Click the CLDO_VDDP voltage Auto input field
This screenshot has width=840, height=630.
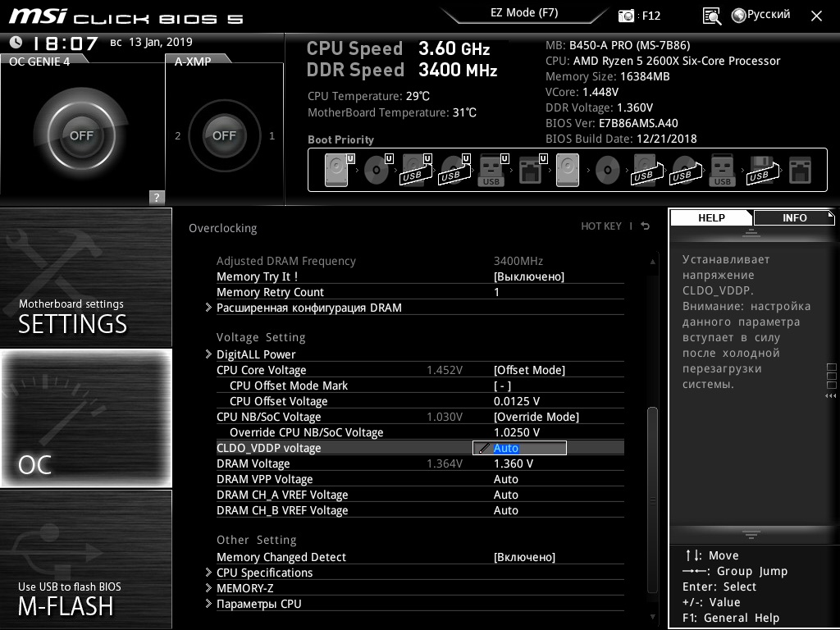click(x=519, y=449)
